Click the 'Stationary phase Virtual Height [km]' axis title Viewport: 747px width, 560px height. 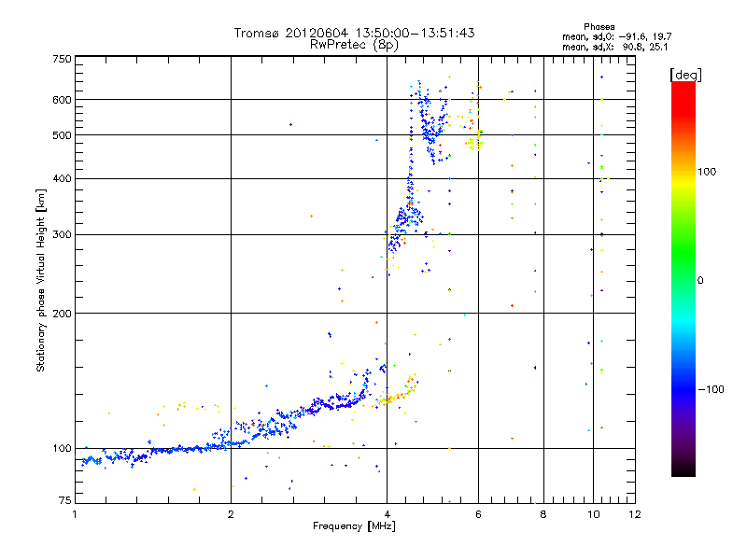pos(41,281)
